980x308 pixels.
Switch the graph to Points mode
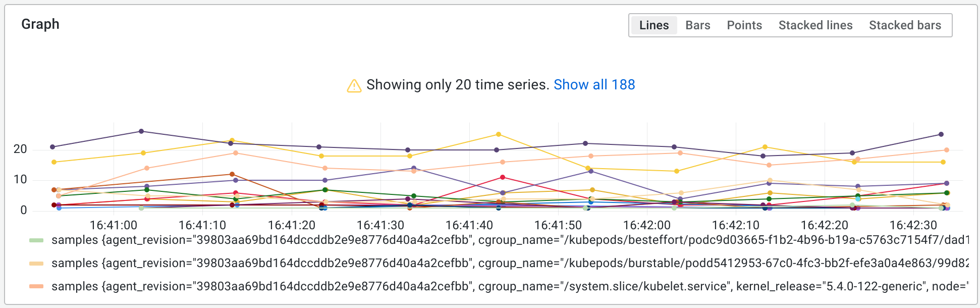click(744, 25)
